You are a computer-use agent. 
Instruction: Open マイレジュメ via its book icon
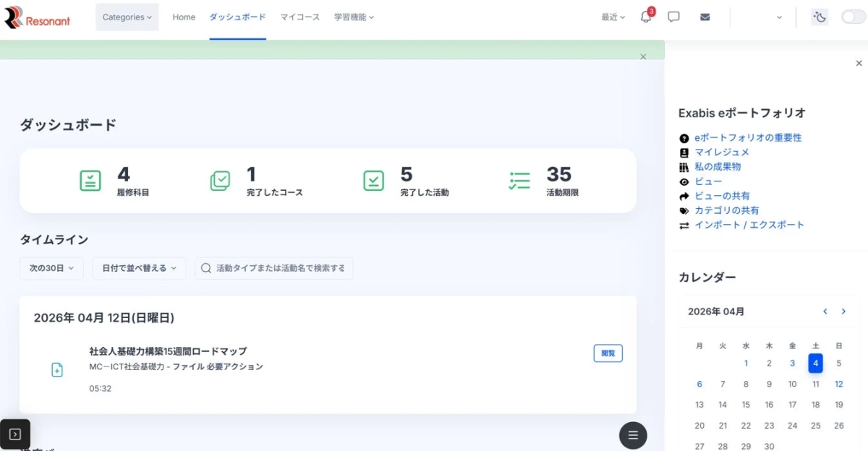click(x=686, y=152)
